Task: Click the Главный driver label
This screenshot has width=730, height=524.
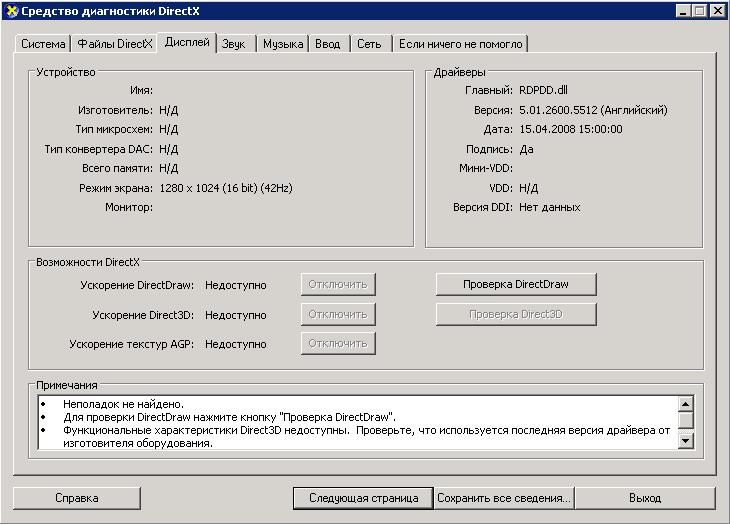Action: pos(489,90)
